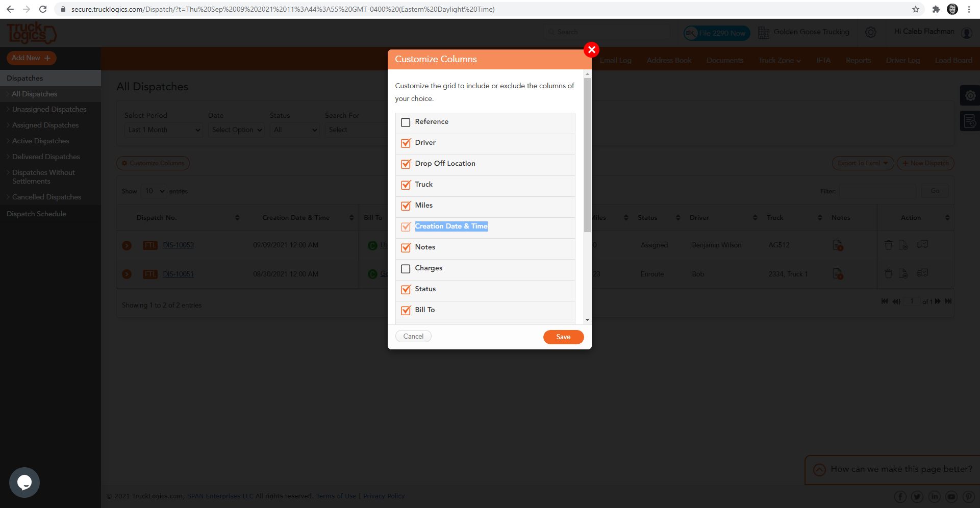Bookmark this page with the star icon
Image resolution: width=980 pixels, height=508 pixels.
(916, 9)
